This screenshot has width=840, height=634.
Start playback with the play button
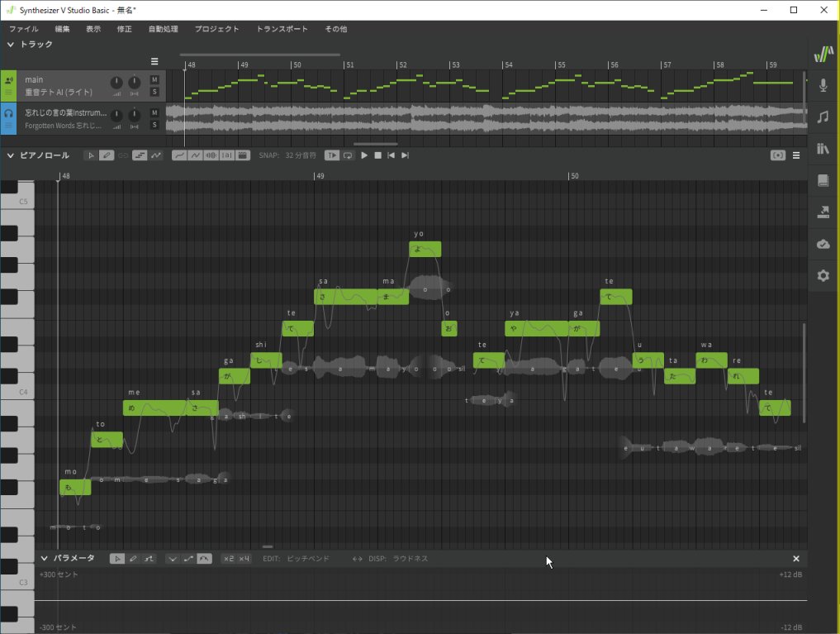(364, 155)
